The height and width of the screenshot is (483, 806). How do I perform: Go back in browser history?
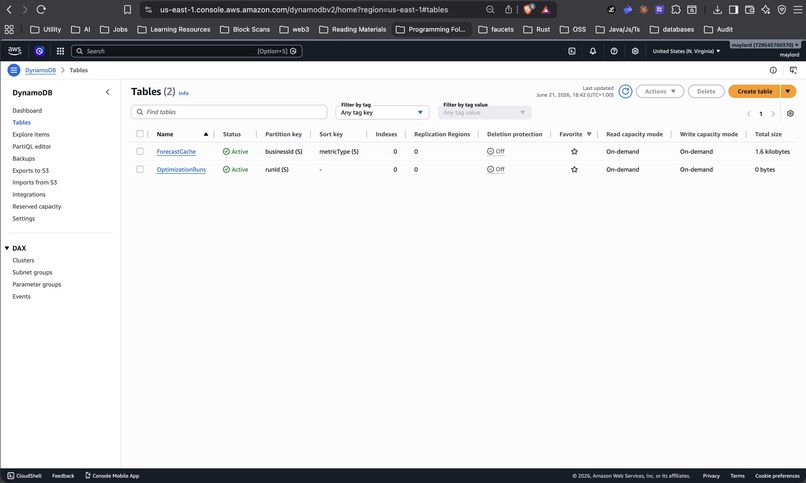pyautogui.click(x=9, y=9)
